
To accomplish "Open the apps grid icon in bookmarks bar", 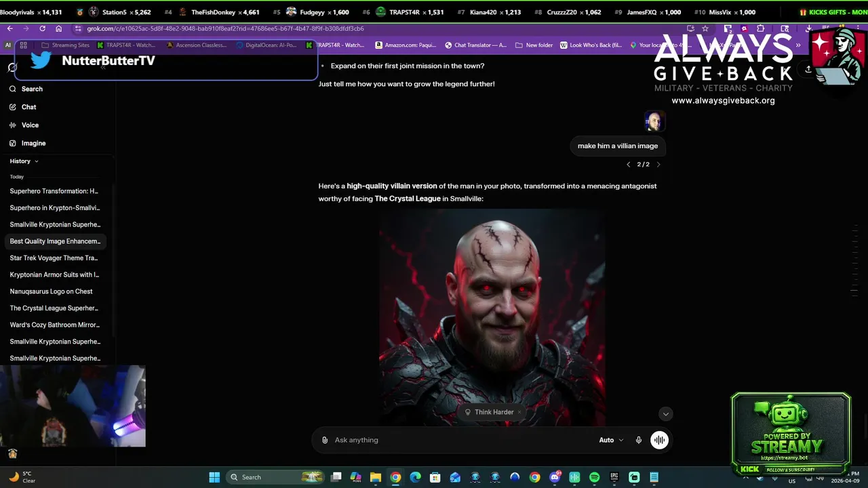I will point(23,45).
